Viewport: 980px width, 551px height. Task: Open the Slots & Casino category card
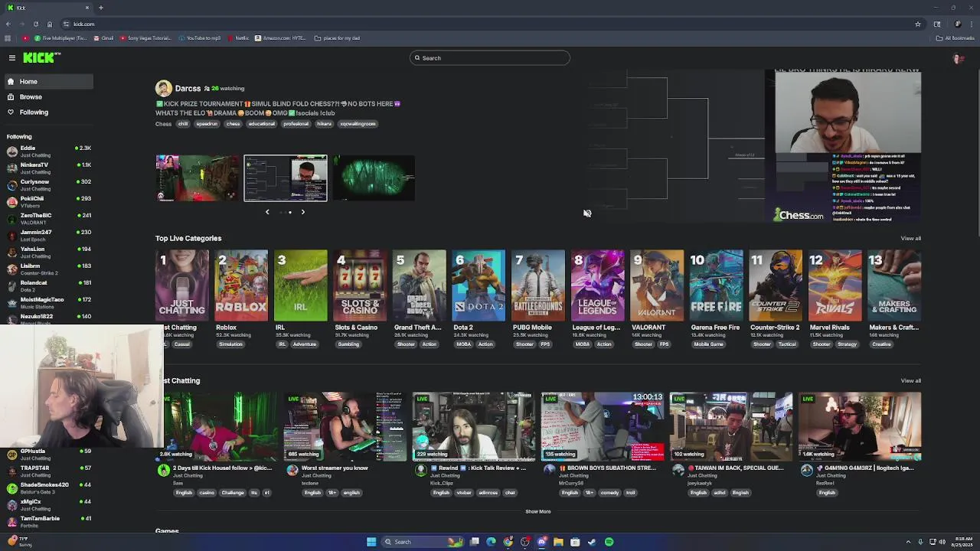click(360, 285)
